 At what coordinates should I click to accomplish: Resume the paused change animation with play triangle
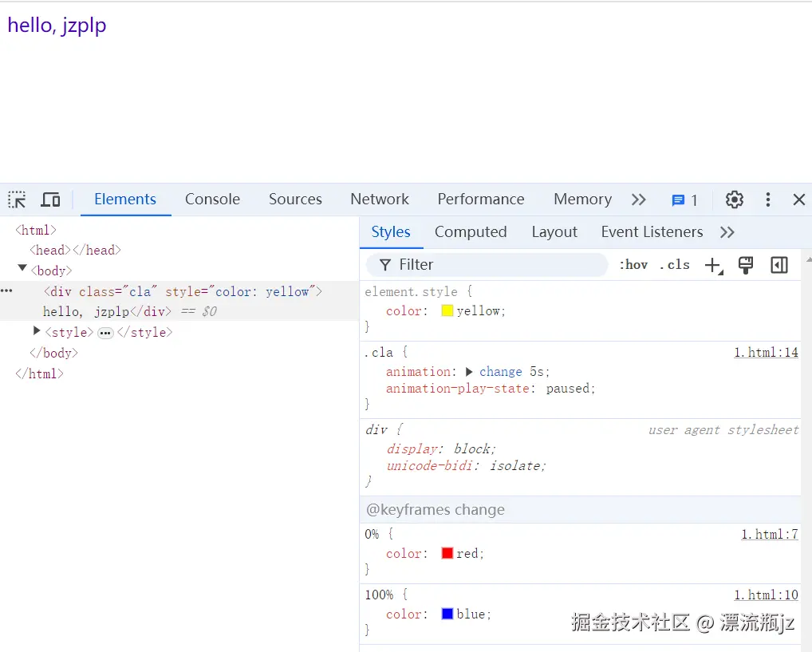471,371
